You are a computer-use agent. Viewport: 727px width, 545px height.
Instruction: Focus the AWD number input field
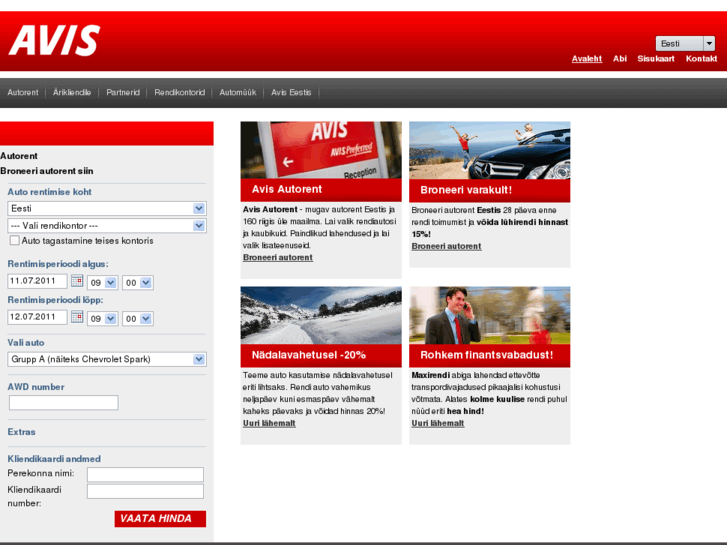(64, 403)
